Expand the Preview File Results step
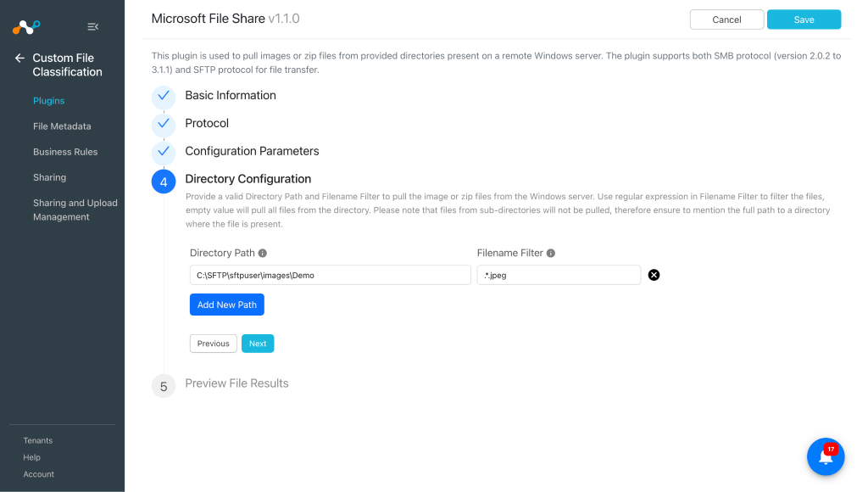The image size is (868, 492). pos(237,383)
